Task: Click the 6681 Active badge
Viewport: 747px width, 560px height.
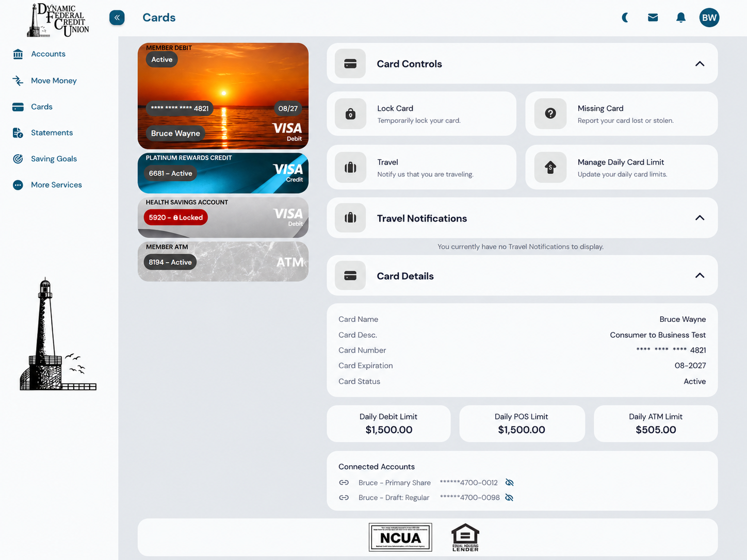Action: 171,173
